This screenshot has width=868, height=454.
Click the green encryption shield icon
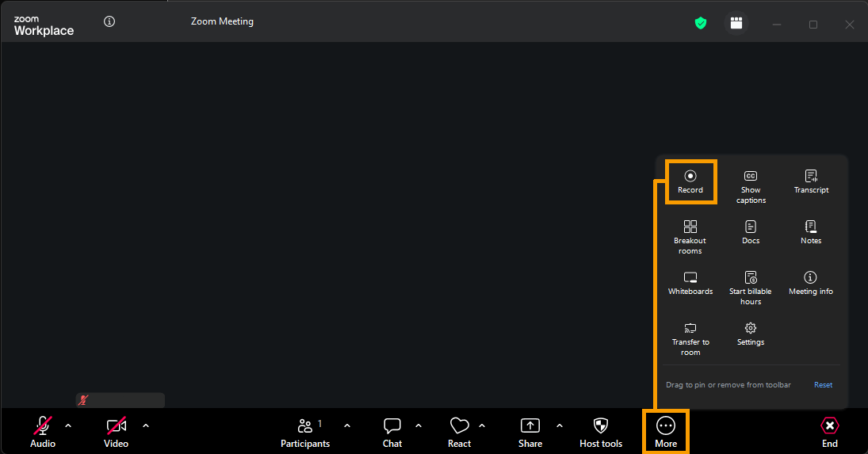[701, 23]
